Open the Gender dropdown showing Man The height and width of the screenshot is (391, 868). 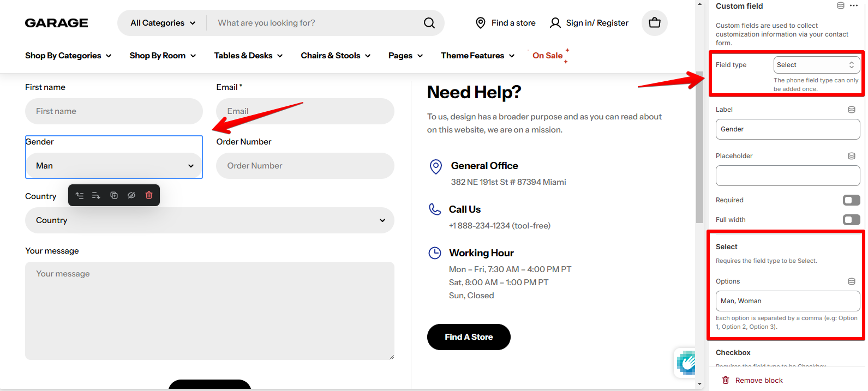pos(114,166)
